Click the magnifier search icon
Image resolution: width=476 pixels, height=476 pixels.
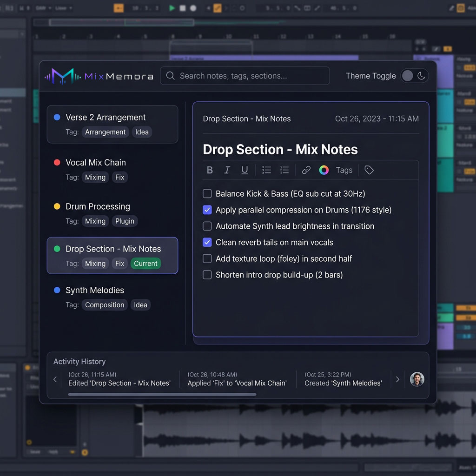pos(170,76)
